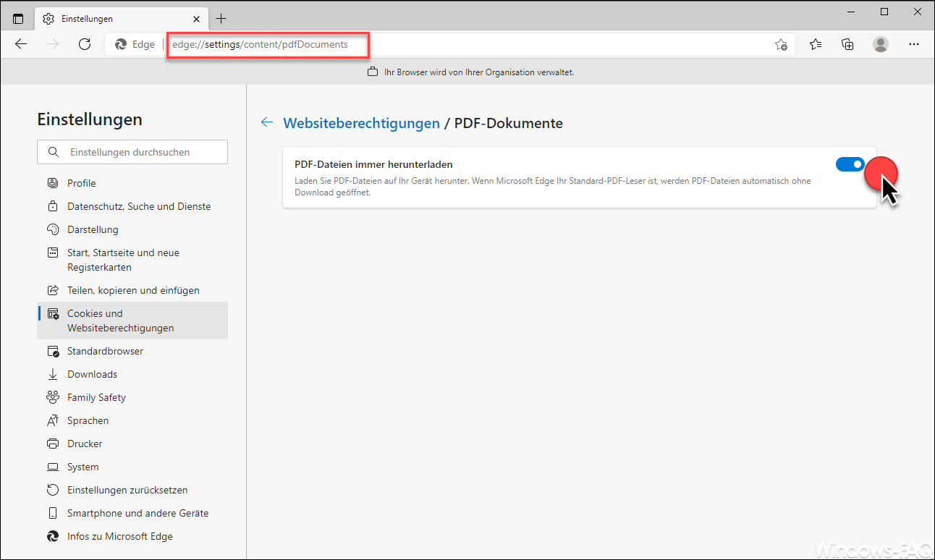Click the Profile person icon in sidebar
The height and width of the screenshot is (560, 935).
(53, 183)
